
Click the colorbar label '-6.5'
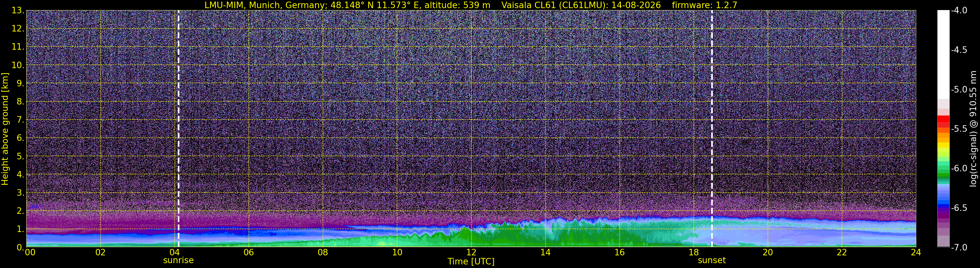(x=959, y=208)
